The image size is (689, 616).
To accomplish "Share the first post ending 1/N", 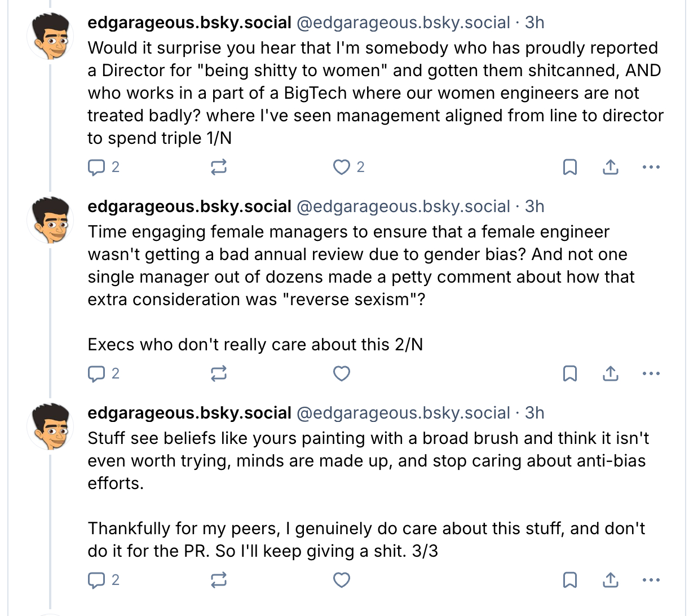I will tap(611, 167).
